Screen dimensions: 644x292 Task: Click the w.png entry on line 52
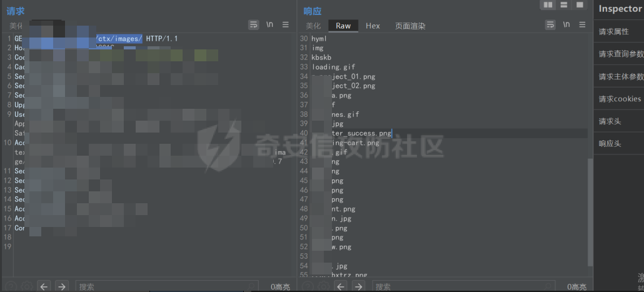click(x=341, y=247)
